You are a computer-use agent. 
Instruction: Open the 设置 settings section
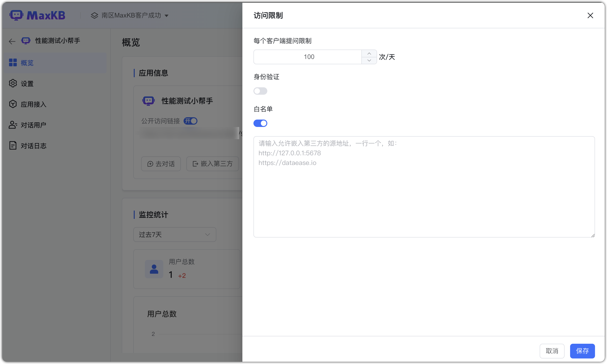(27, 83)
